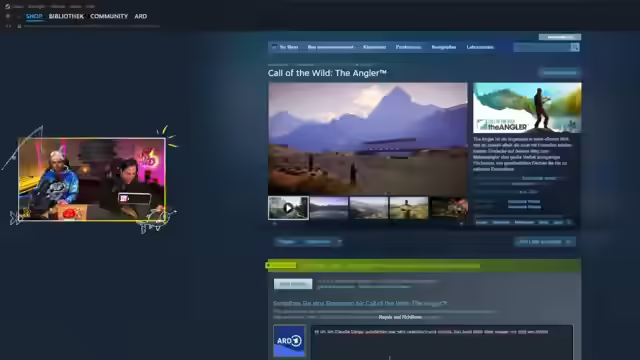The width and height of the screenshot is (640, 360).
Task: Click thumbnail strip left scroll arrow
Action: tap(274, 224)
